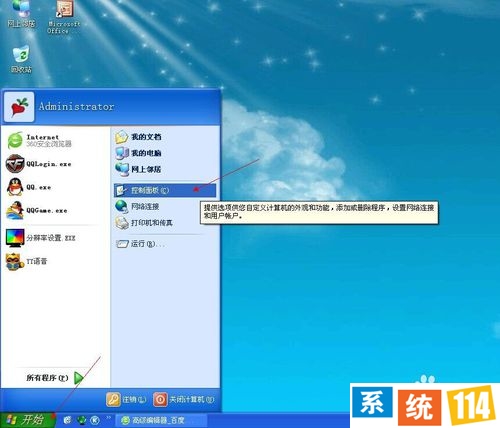Click the 开始 Start button

pos(27,420)
